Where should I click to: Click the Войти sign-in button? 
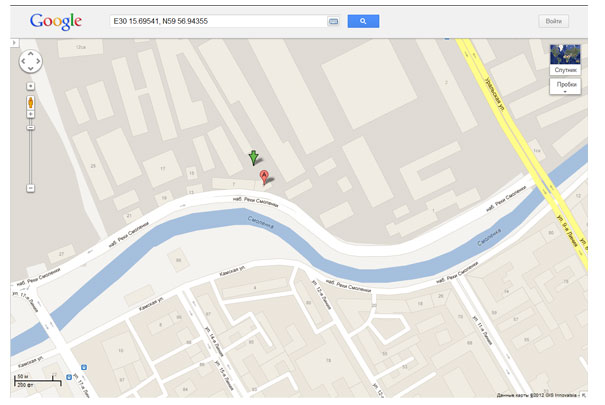click(x=553, y=21)
